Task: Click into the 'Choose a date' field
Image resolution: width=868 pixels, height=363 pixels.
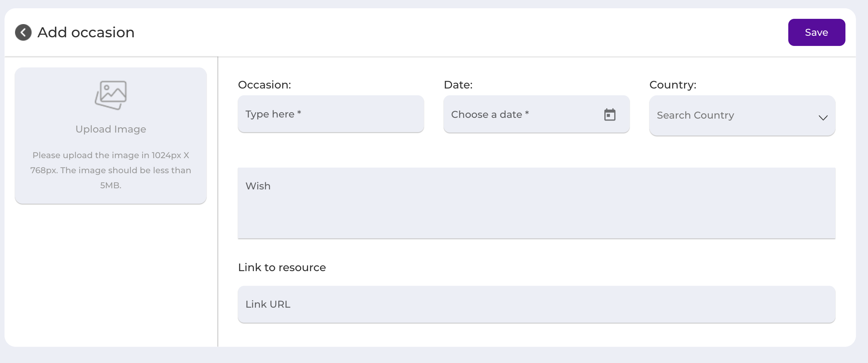Action: (536, 114)
